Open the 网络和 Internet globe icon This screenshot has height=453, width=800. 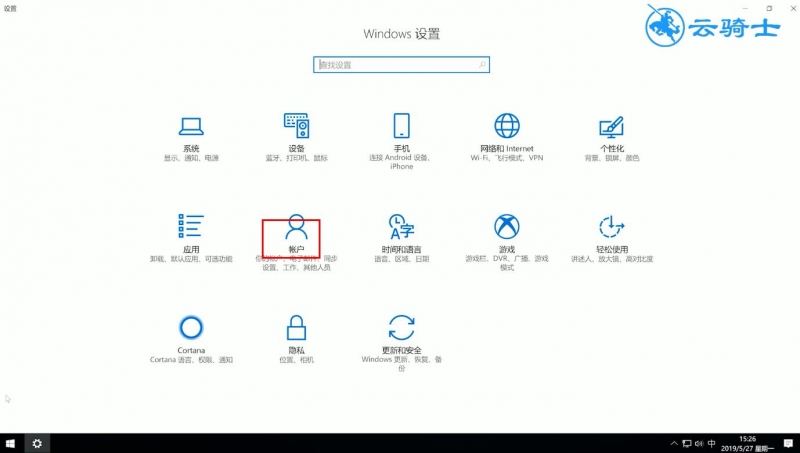pos(507,125)
